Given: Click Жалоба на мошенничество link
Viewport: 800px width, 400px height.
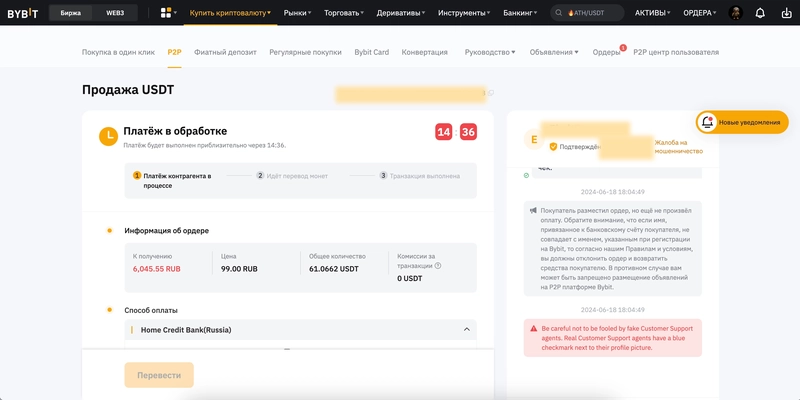Looking at the screenshot, I should pyautogui.click(x=679, y=147).
